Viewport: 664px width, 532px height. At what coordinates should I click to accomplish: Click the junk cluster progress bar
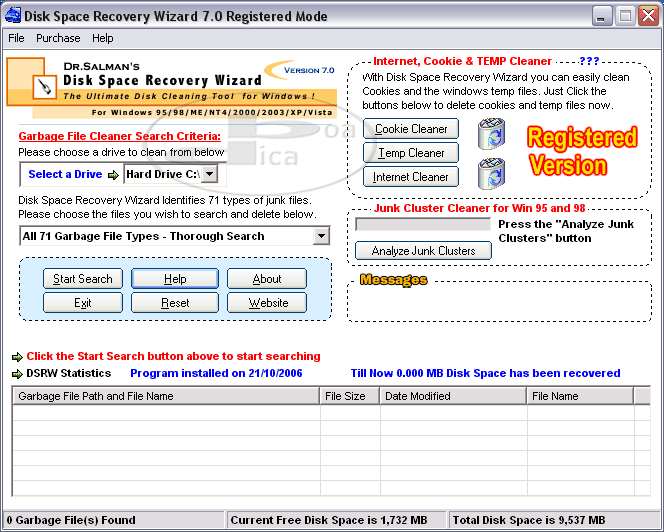pyautogui.click(x=423, y=225)
